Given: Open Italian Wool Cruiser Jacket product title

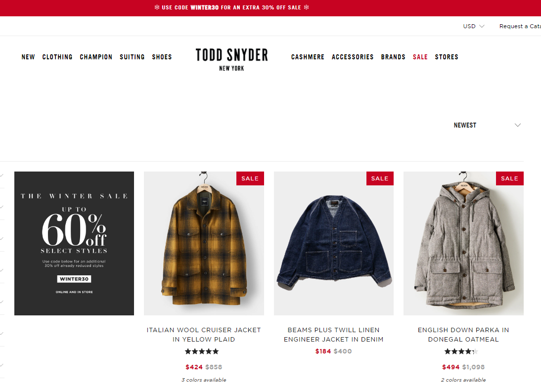Looking at the screenshot, I should (204, 335).
